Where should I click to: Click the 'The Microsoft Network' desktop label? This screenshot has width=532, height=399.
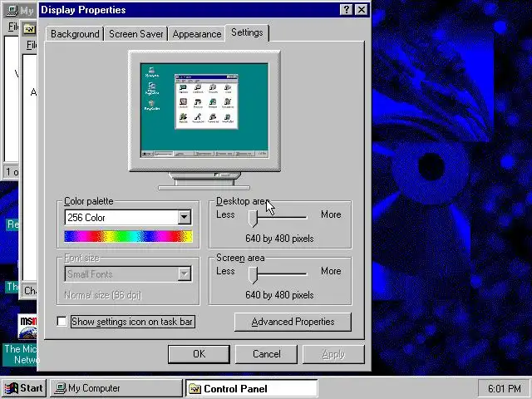coord(21,354)
